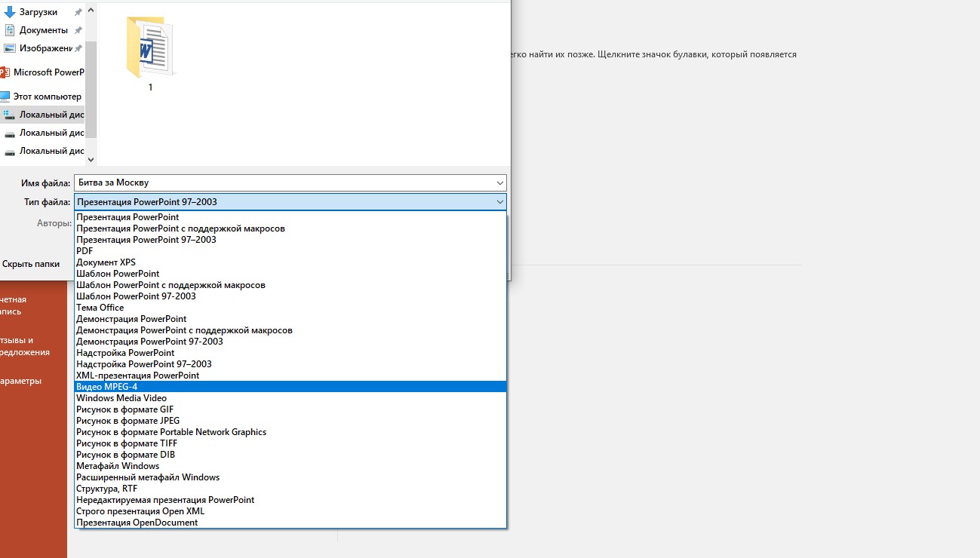This screenshot has width=980, height=558.
Task: Choose 'Демонстрация PowerPoint' list option
Action: [x=290, y=319]
